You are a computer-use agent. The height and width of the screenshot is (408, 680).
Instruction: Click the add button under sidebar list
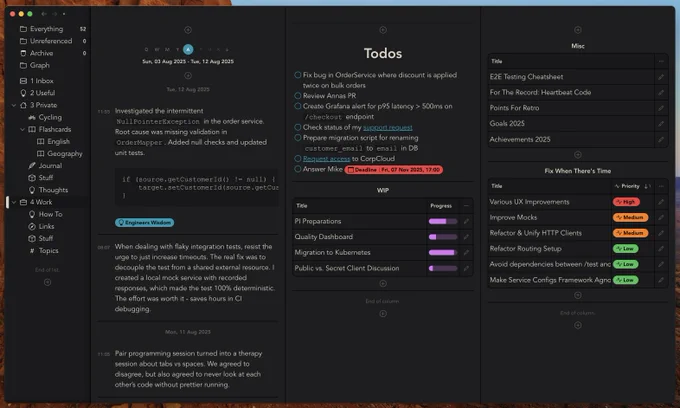[47, 282]
